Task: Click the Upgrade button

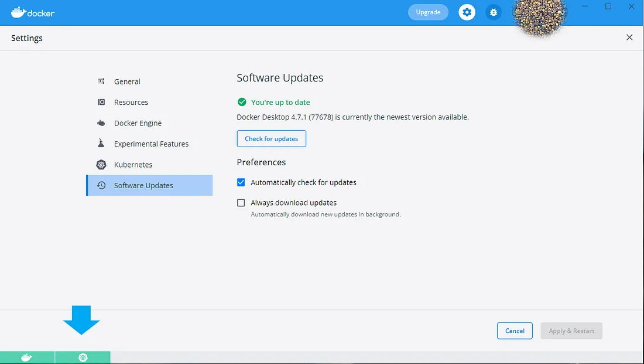Action: [x=428, y=12]
